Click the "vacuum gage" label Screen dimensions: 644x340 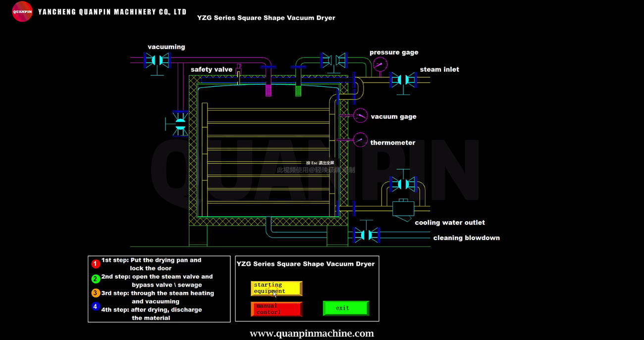click(394, 117)
